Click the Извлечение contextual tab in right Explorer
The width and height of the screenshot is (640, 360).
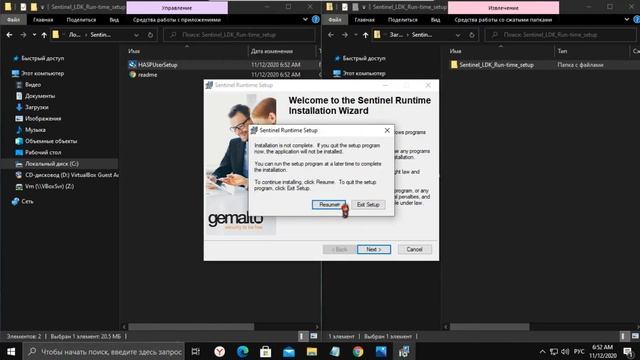point(503,8)
